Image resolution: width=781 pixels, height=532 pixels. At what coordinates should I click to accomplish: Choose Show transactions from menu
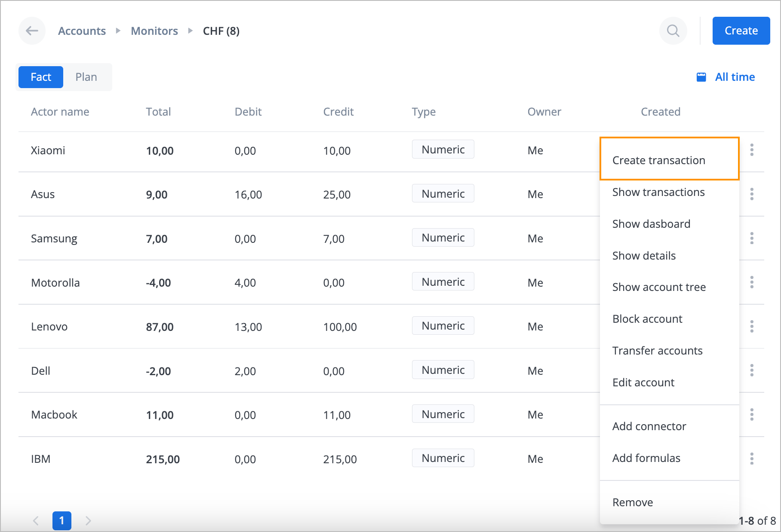click(670, 192)
